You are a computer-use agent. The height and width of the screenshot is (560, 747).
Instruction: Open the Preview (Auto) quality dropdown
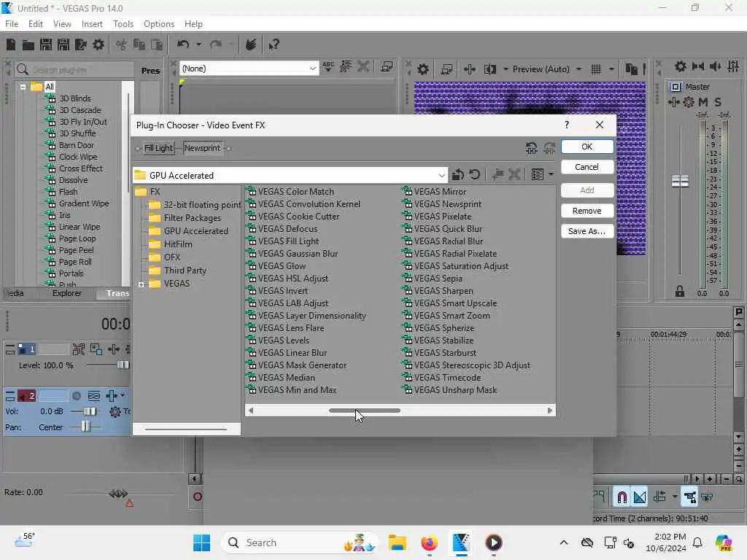578,69
